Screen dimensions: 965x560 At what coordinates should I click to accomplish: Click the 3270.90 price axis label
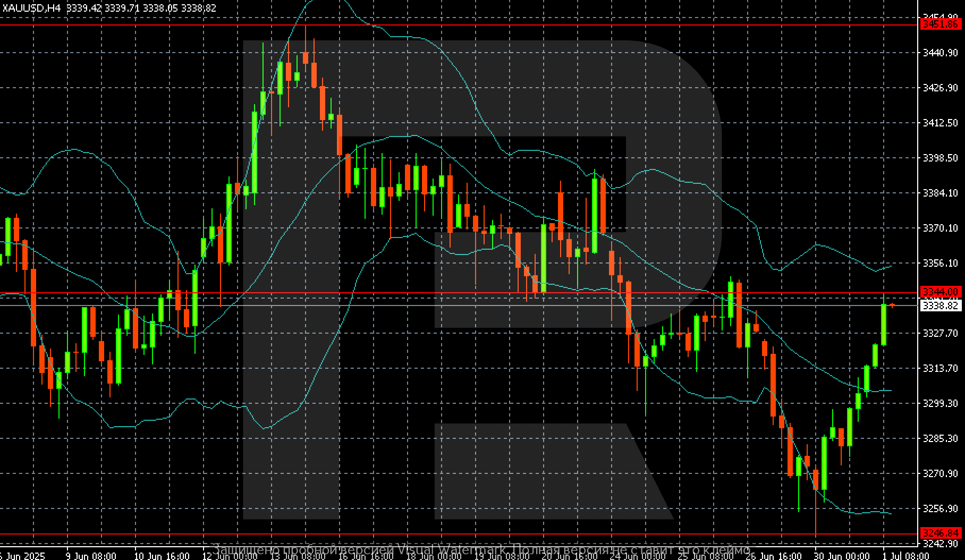[941, 473]
